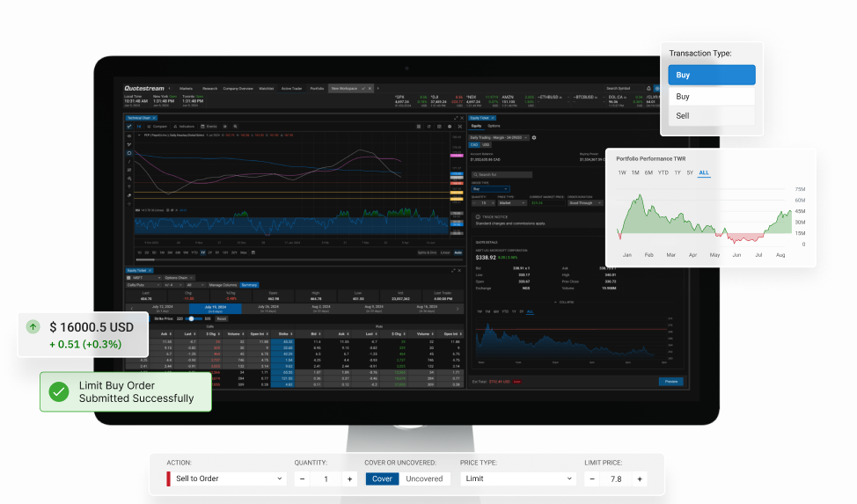857x504 pixels.
Task: Select the Cover option
Action: tap(382, 478)
